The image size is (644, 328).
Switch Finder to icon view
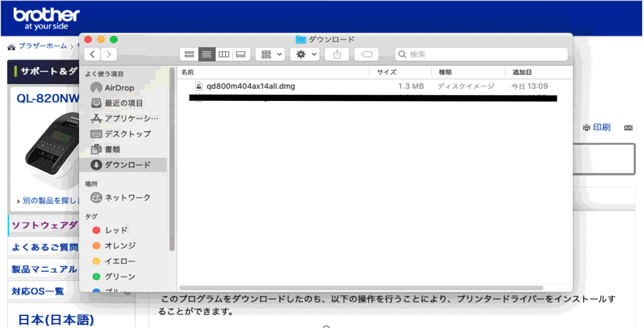(189, 54)
